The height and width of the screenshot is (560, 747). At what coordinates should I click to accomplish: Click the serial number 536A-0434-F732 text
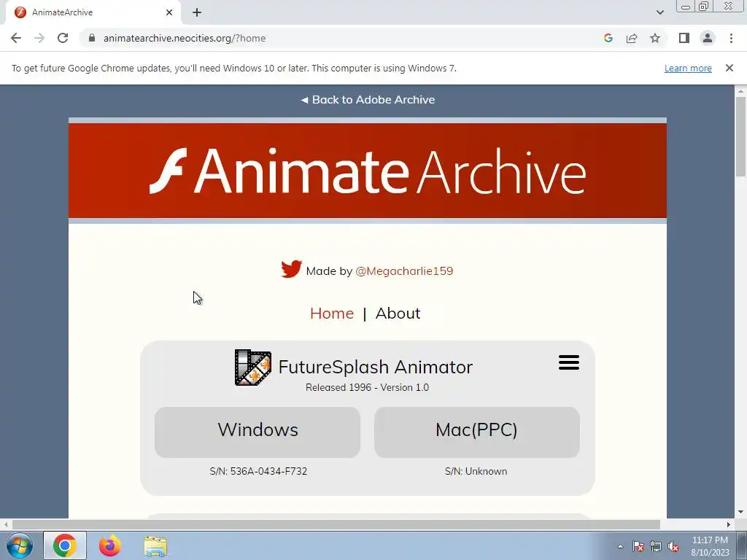[x=258, y=471]
